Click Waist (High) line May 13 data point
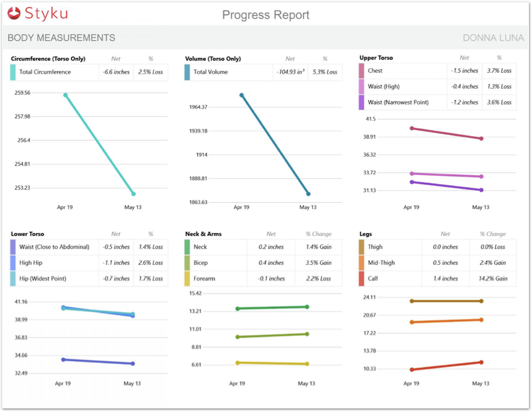Image resolution: width=532 pixels, height=412 pixels. [x=481, y=176]
